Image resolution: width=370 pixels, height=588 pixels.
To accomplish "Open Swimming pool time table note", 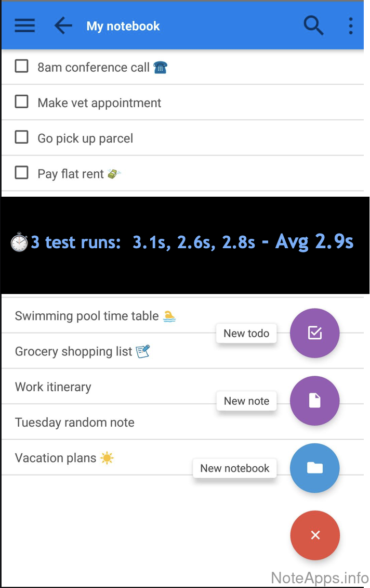I will 87,316.
